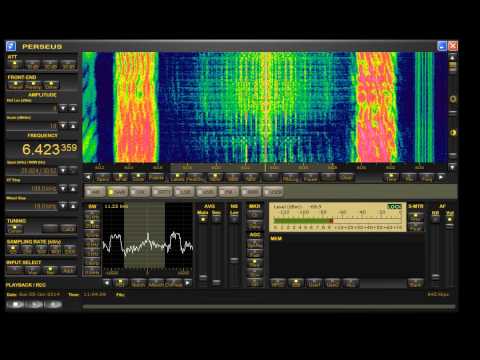
Task: Toggle the AVG Main button
Action: coord(203,219)
